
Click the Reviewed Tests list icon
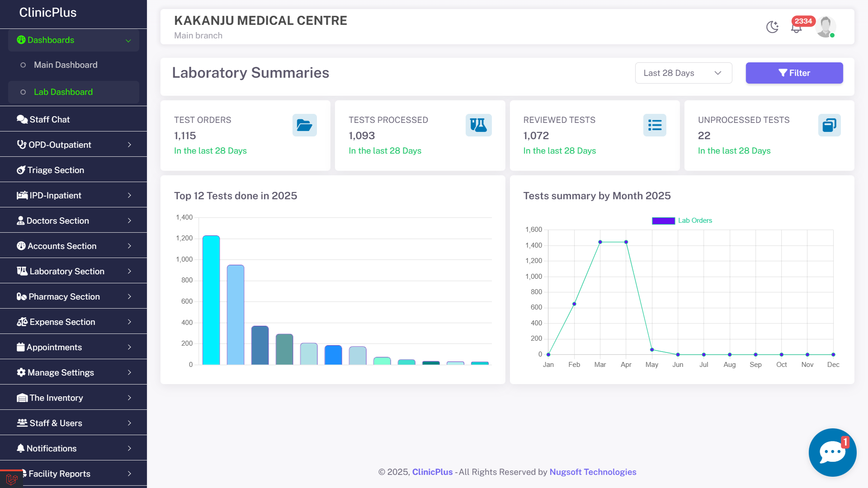(x=654, y=125)
